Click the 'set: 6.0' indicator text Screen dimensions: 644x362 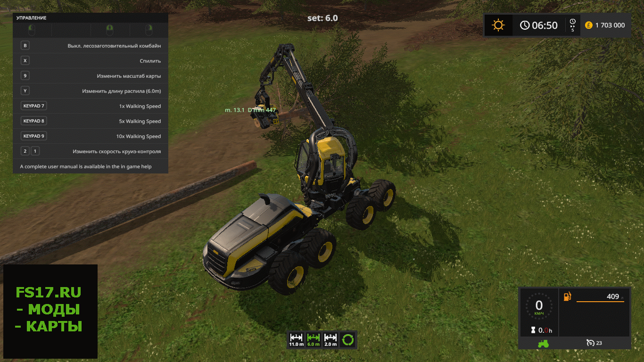(322, 18)
